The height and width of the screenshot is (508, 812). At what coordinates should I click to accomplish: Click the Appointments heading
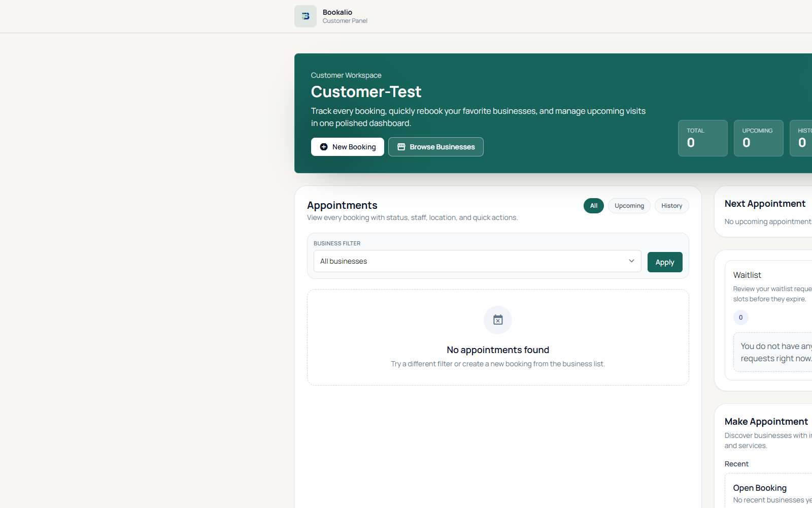[x=342, y=205]
